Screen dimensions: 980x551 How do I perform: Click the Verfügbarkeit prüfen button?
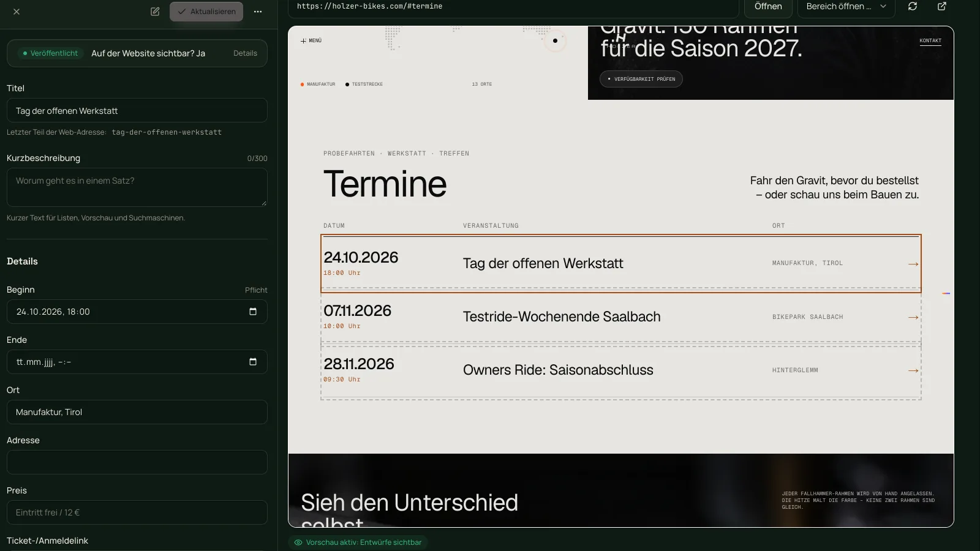pos(641,79)
